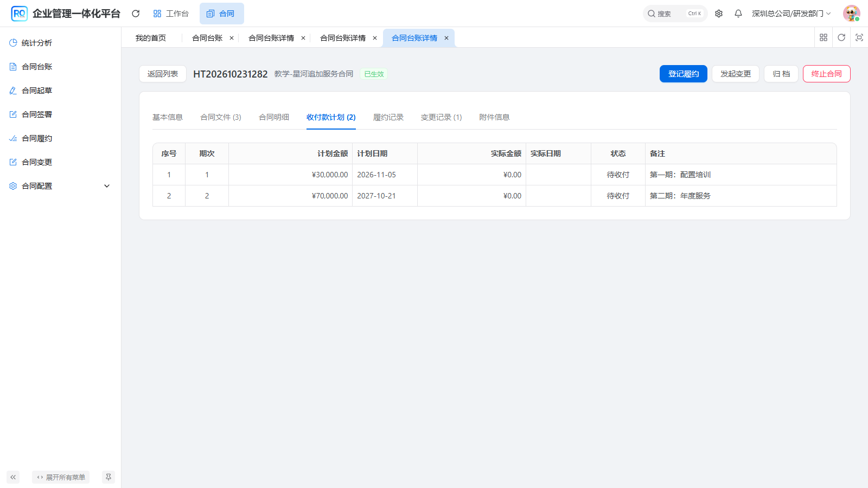Focus the 搜索 search box

point(675,14)
